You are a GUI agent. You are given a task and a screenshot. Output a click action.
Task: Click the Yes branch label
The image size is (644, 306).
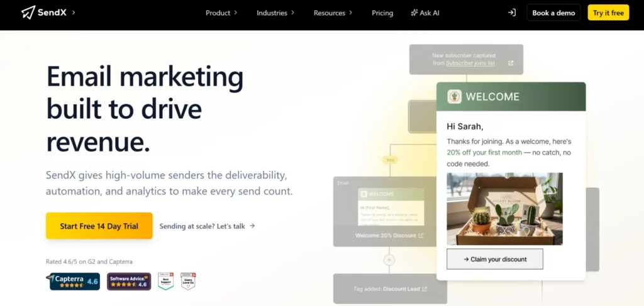390,160
